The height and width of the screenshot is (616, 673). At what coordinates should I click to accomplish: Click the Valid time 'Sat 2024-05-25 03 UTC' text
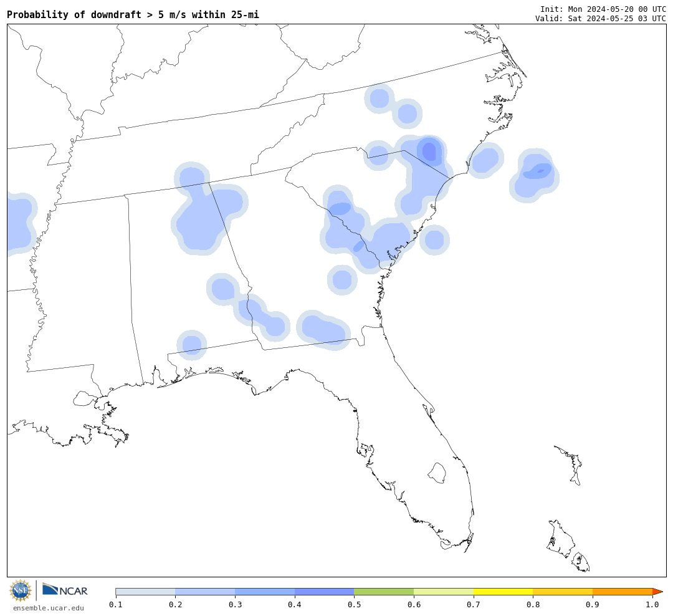pyautogui.click(x=617, y=19)
